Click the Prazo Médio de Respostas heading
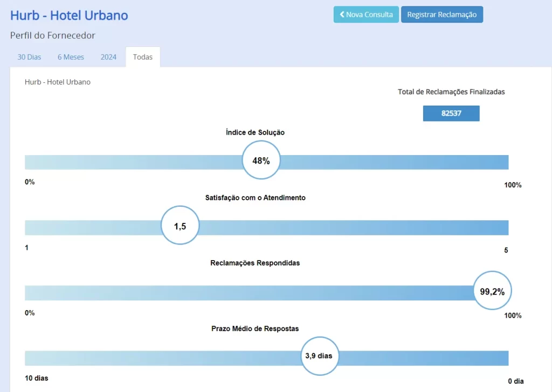Image resolution: width=552 pixels, height=392 pixels. (255, 328)
